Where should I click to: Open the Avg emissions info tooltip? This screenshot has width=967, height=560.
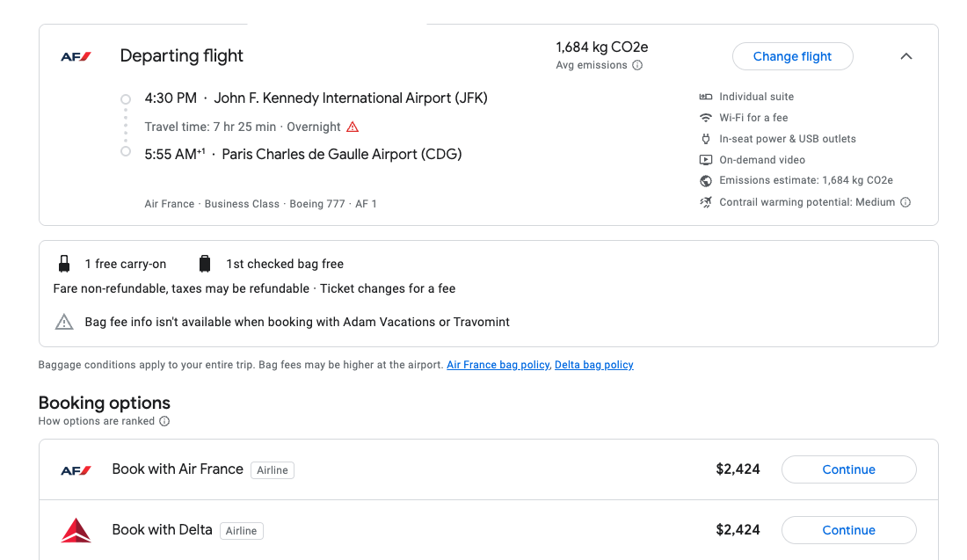click(x=637, y=65)
